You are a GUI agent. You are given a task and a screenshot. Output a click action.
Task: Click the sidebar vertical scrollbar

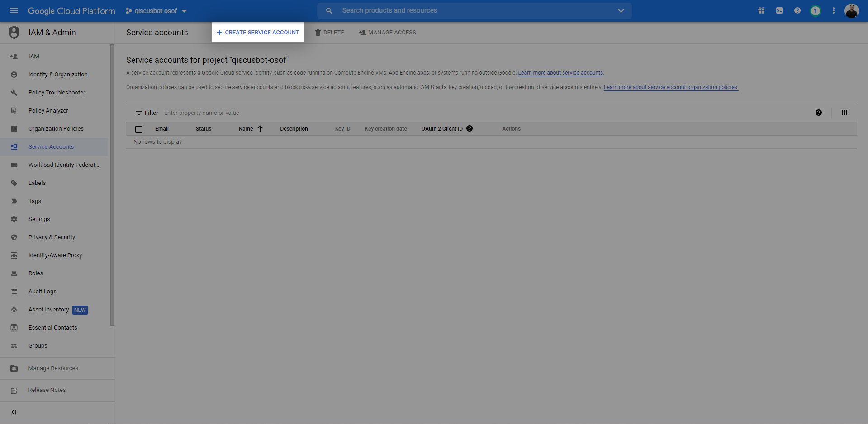pos(112,184)
